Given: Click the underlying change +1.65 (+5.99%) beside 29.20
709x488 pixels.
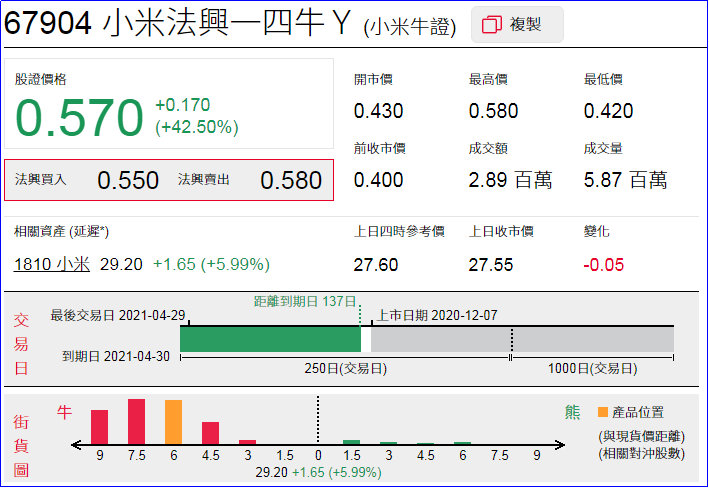Looking at the screenshot, I should pos(211,264).
